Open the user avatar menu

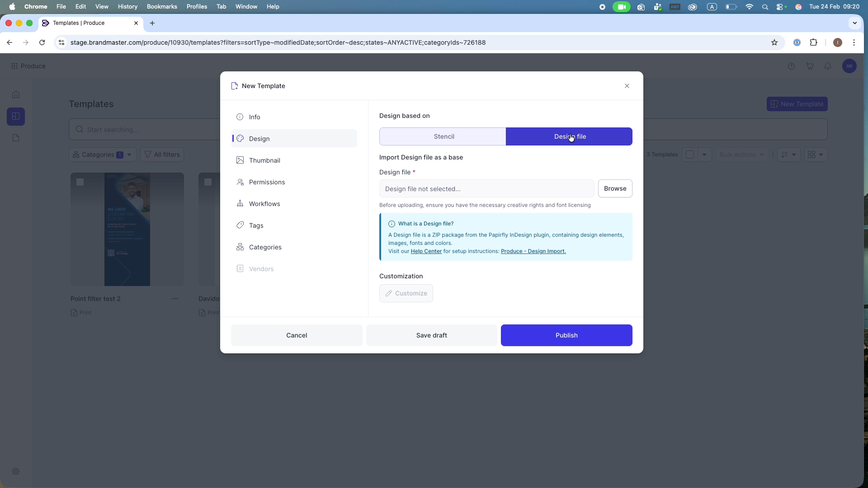tap(849, 66)
